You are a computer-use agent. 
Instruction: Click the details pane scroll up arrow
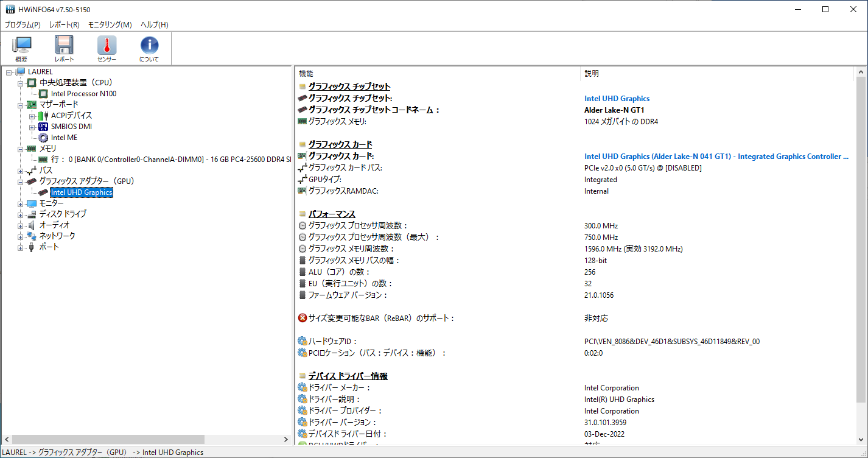pyautogui.click(x=861, y=72)
